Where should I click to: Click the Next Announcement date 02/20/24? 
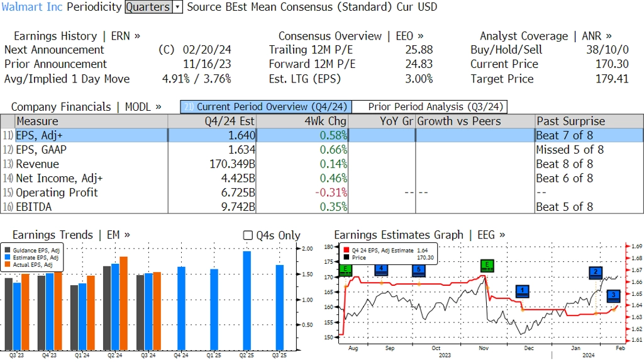[x=207, y=50]
